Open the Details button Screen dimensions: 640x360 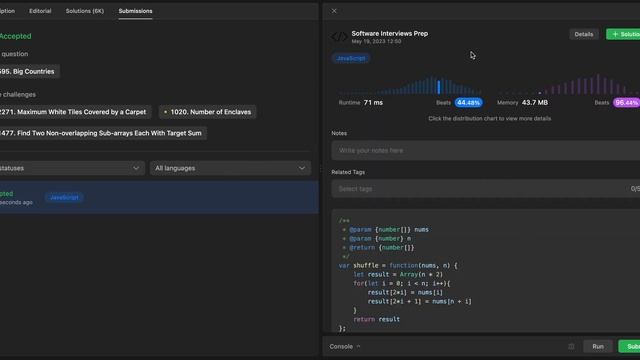coord(584,34)
